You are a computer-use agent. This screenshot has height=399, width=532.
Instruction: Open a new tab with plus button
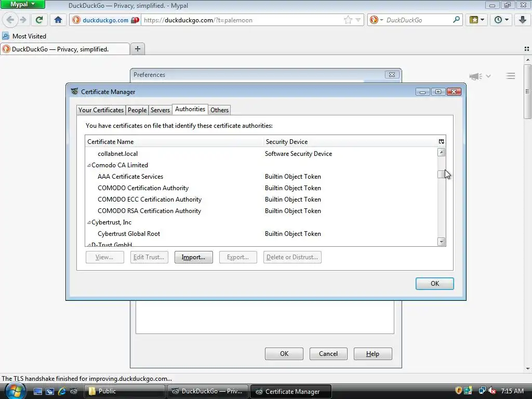click(137, 49)
